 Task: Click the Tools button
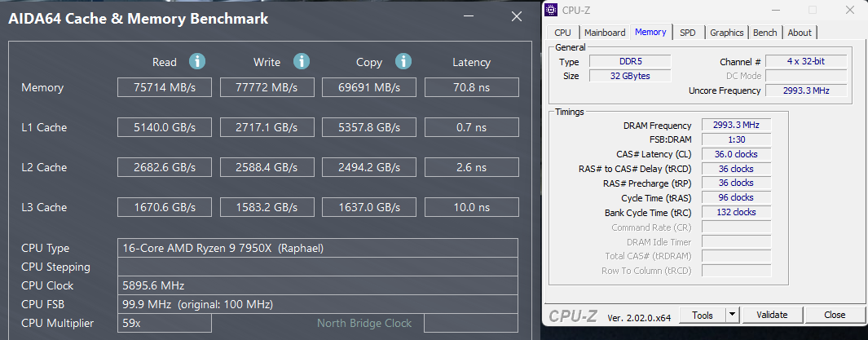(702, 315)
